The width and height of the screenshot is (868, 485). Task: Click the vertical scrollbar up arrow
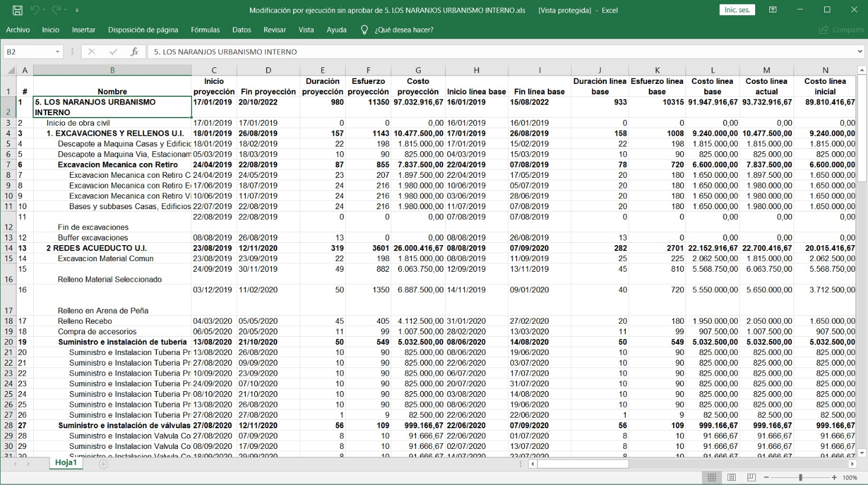coord(862,70)
